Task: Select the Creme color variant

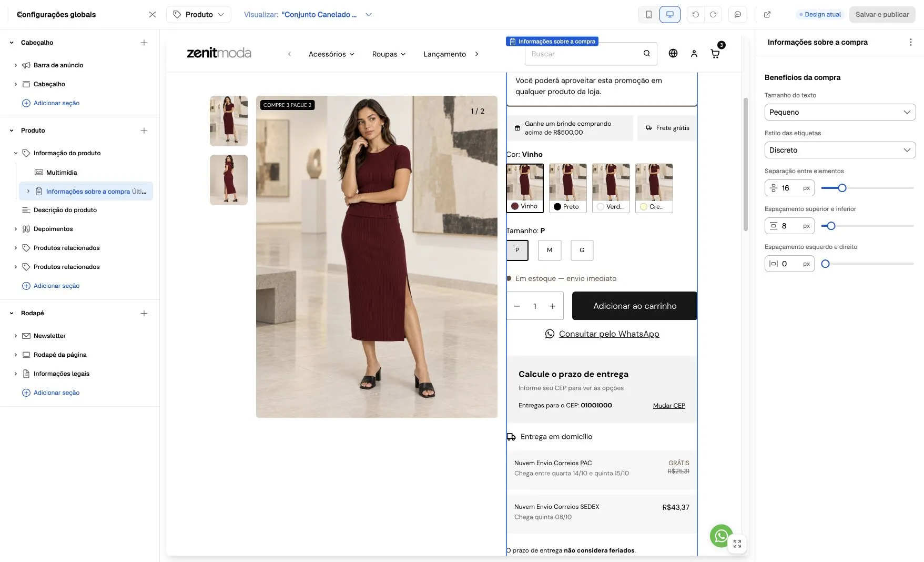Action: (654, 188)
